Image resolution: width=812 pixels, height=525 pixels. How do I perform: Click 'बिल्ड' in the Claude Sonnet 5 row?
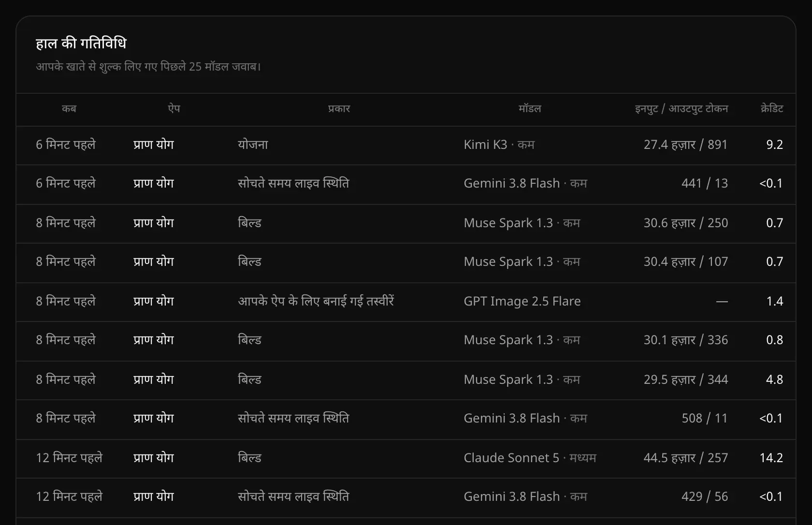249,458
